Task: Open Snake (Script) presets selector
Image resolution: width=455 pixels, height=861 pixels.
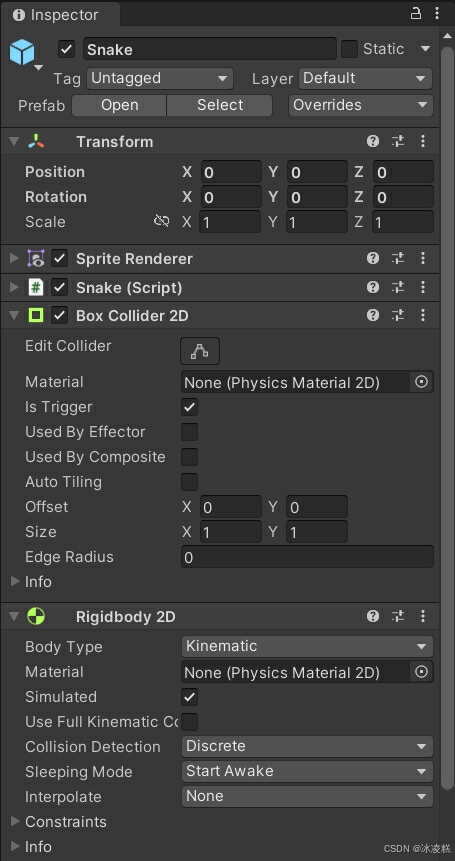Action: point(398,287)
